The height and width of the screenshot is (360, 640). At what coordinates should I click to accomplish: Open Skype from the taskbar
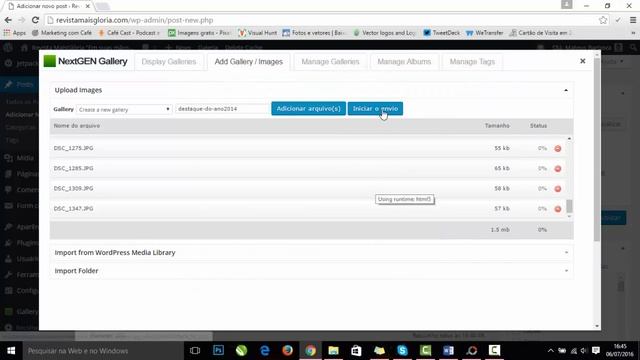tap(402, 351)
